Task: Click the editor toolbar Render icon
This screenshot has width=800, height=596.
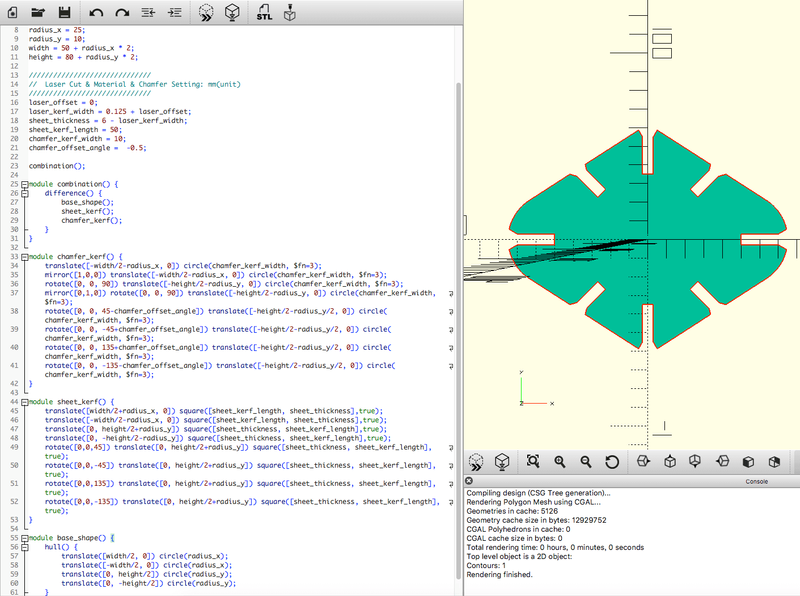Action: [232, 12]
